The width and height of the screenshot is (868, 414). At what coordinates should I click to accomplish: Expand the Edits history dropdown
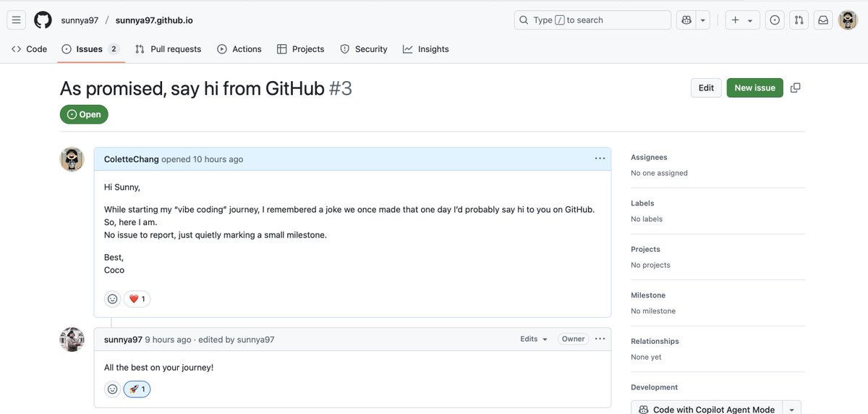click(x=534, y=339)
